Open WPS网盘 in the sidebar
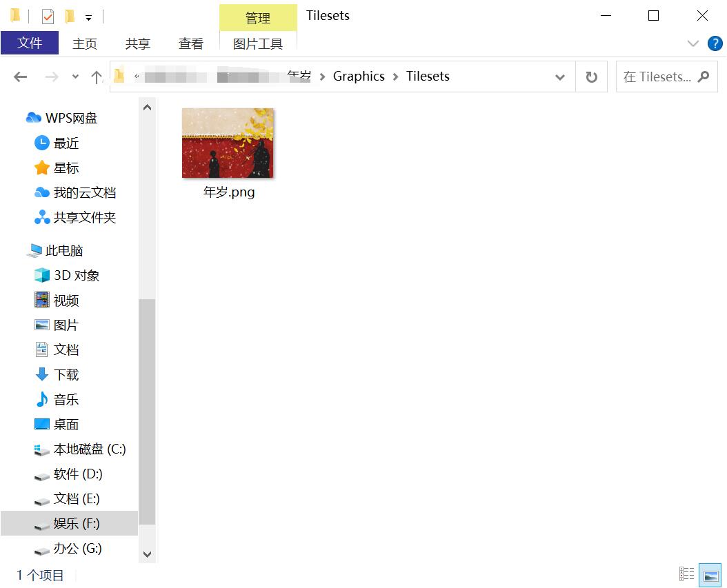 pyautogui.click(x=61, y=118)
